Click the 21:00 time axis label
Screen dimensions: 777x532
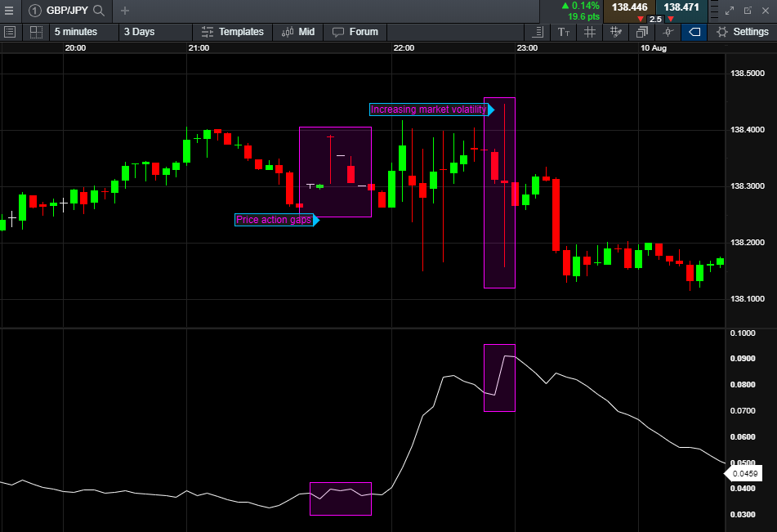tap(199, 48)
